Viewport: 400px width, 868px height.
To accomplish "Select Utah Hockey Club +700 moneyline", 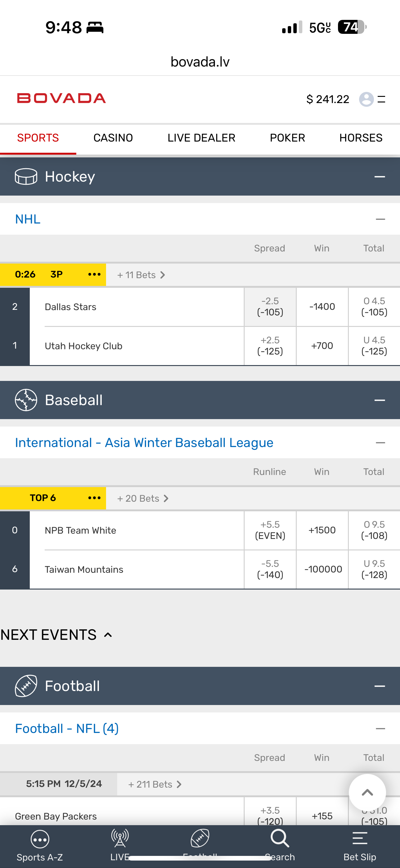I will coord(322,346).
